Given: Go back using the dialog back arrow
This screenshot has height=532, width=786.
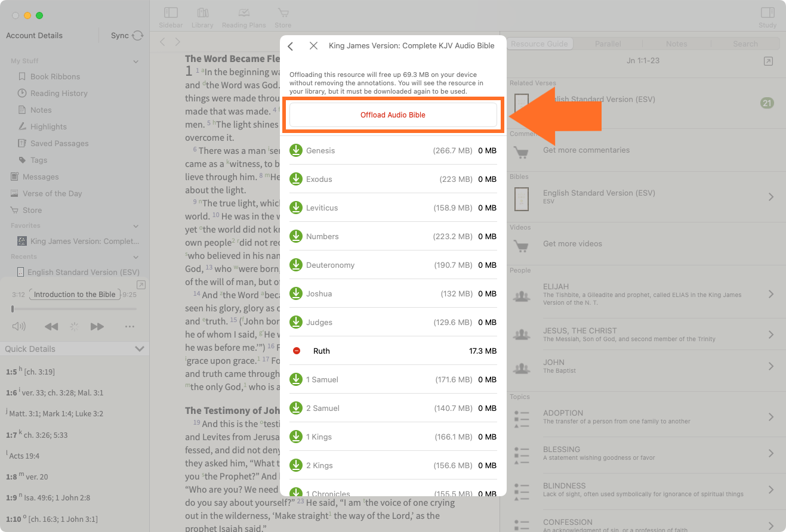Looking at the screenshot, I should tap(291, 46).
